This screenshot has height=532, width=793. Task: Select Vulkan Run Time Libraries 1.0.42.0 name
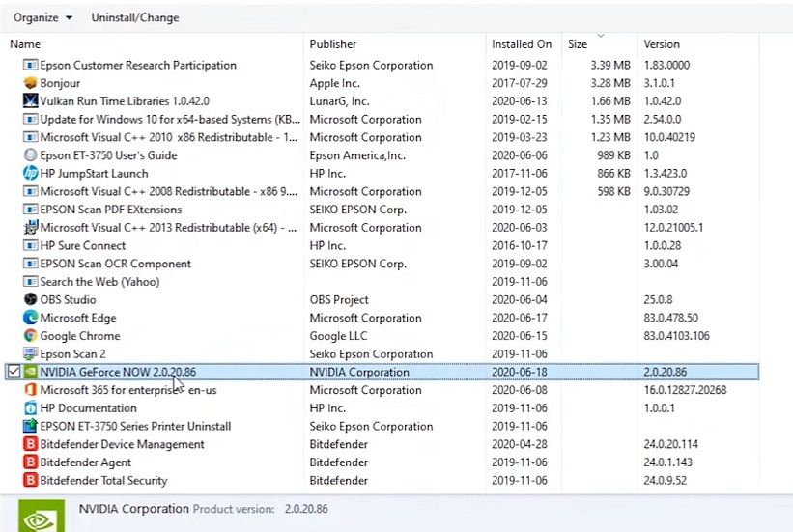pos(125,101)
